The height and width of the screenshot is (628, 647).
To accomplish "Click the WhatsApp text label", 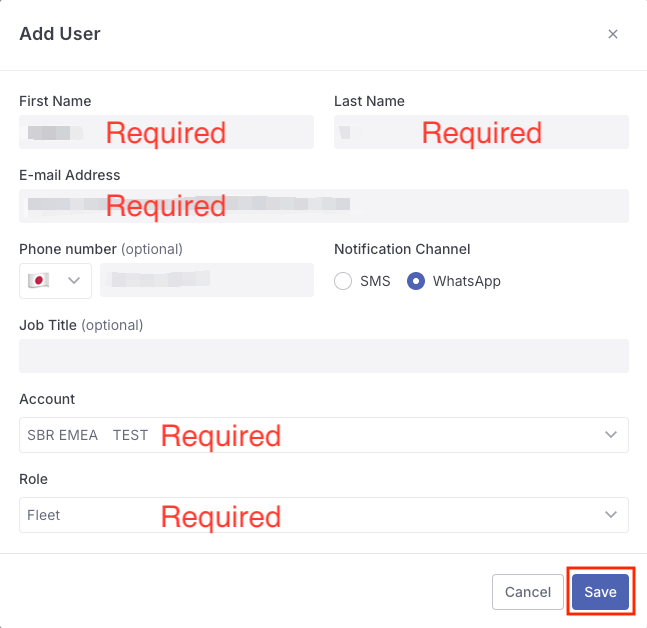I will pos(467,281).
